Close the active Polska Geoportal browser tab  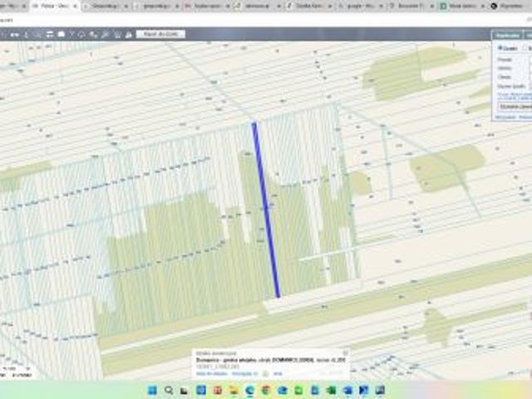pos(76,6)
